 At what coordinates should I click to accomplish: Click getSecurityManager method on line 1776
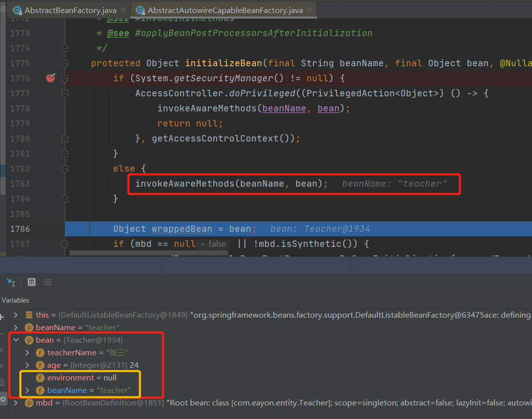pos(223,78)
